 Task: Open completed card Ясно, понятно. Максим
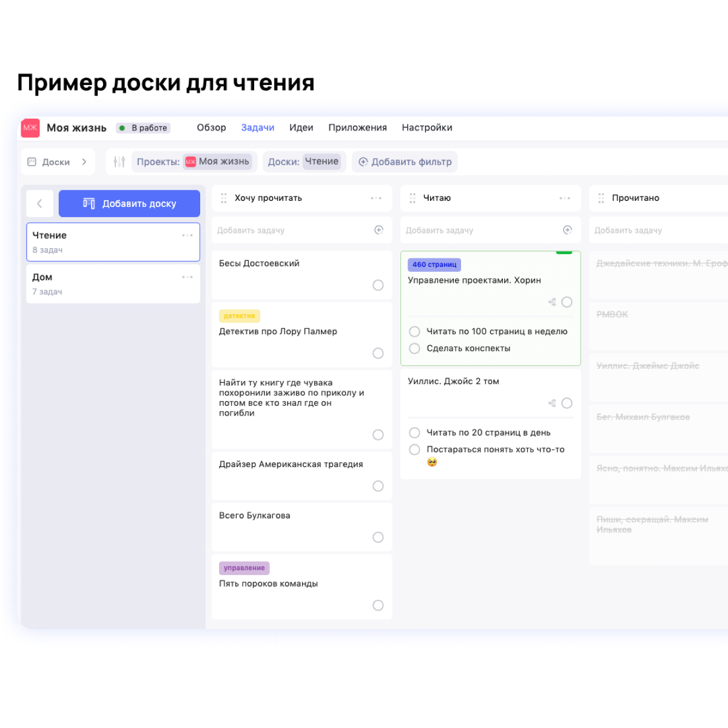[659, 480]
